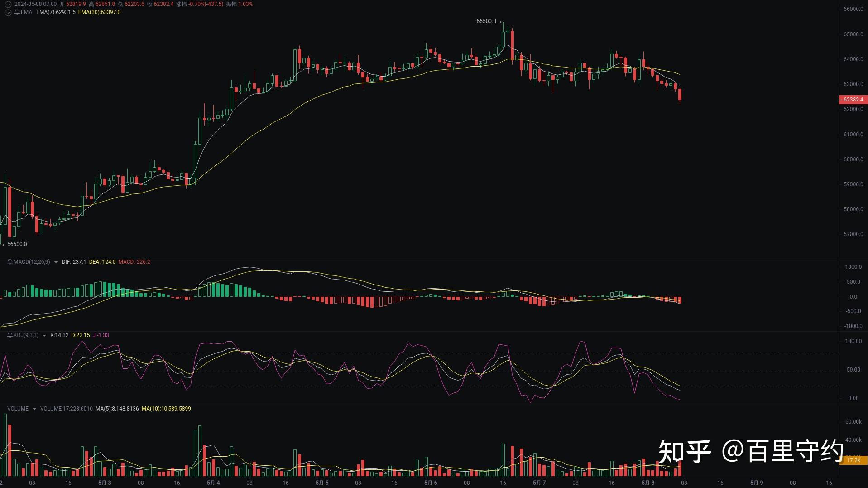Click the 5月 7 date label
Image resolution: width=868 pixels, height=488 pixels.
pyautogui.click(x=539, y=483)
